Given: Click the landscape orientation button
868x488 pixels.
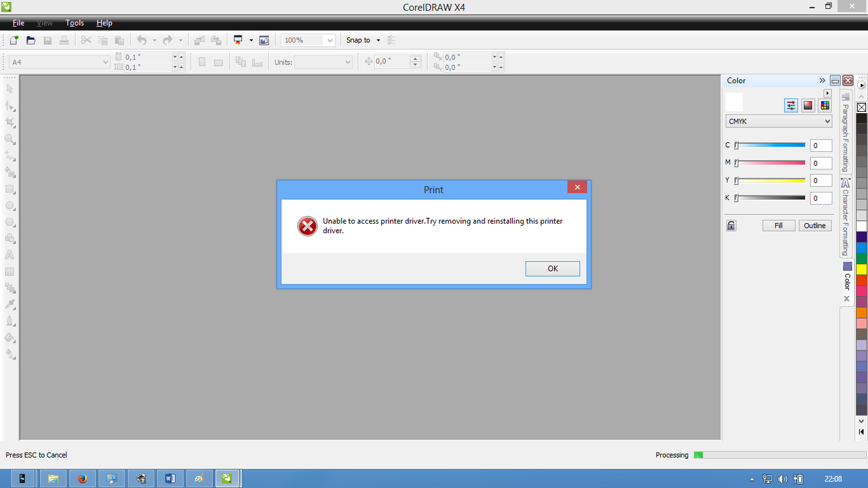Looking at the screenshot, I should click(218, 62).
